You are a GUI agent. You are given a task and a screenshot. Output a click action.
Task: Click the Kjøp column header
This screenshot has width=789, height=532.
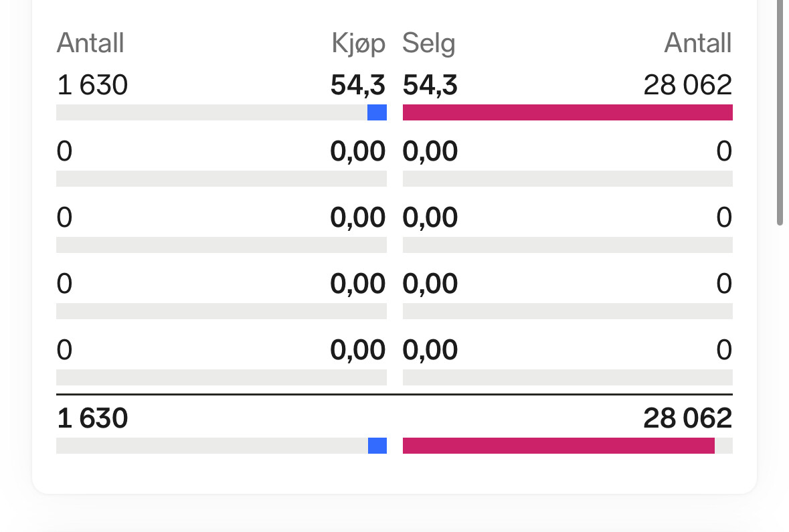[358, 43]
